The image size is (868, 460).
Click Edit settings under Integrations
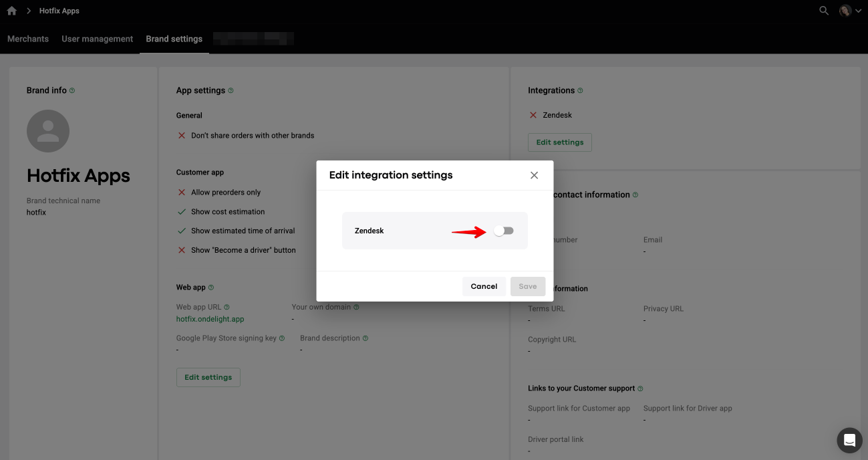560,142
